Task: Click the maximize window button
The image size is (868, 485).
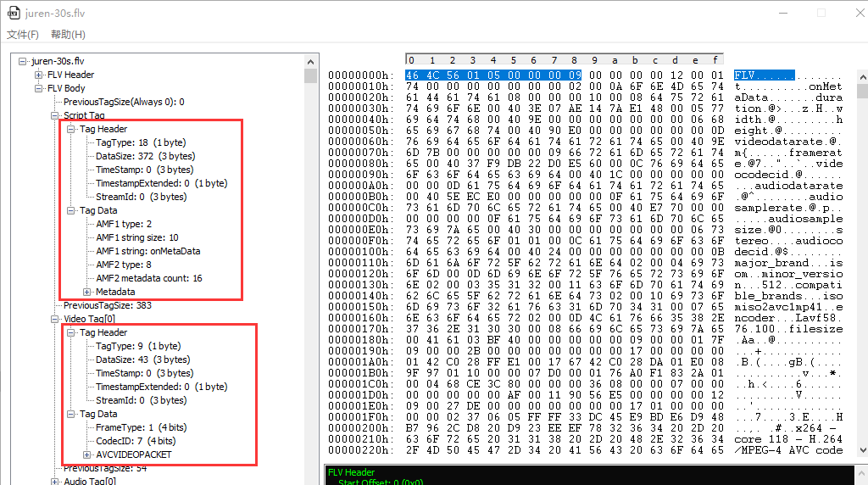Action: pos(821,14)
